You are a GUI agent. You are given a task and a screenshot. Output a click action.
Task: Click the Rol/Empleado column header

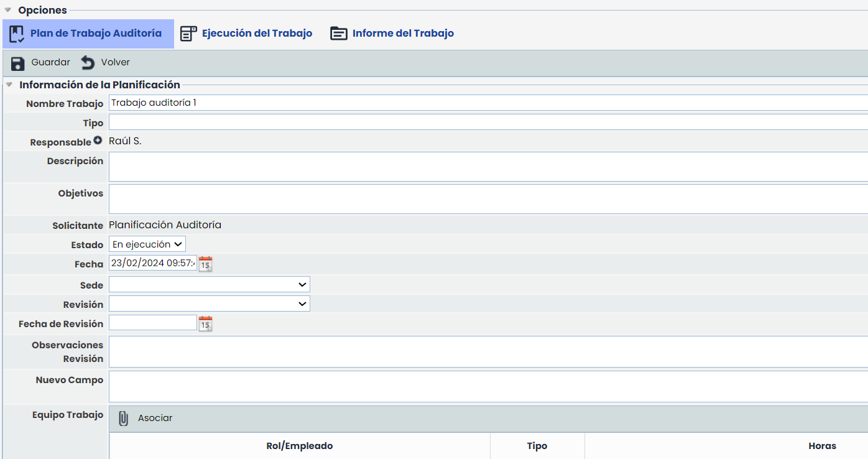[x=299, y=446]
